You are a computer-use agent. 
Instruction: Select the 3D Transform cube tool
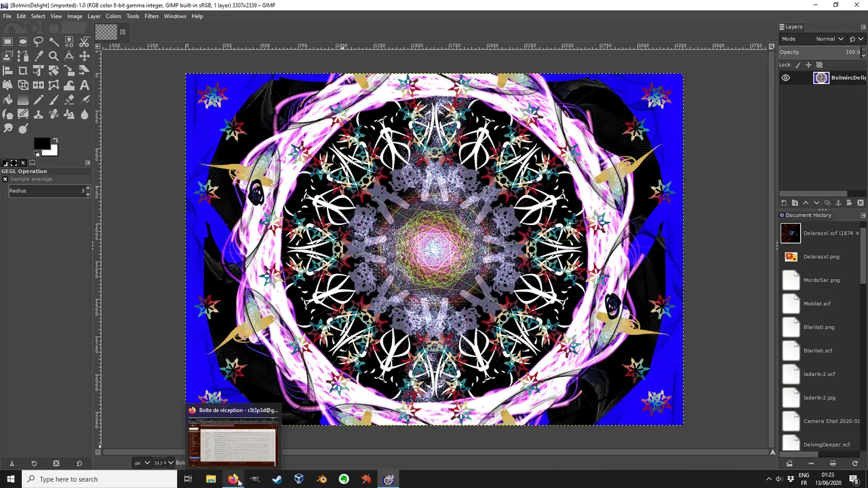point(23,85)
